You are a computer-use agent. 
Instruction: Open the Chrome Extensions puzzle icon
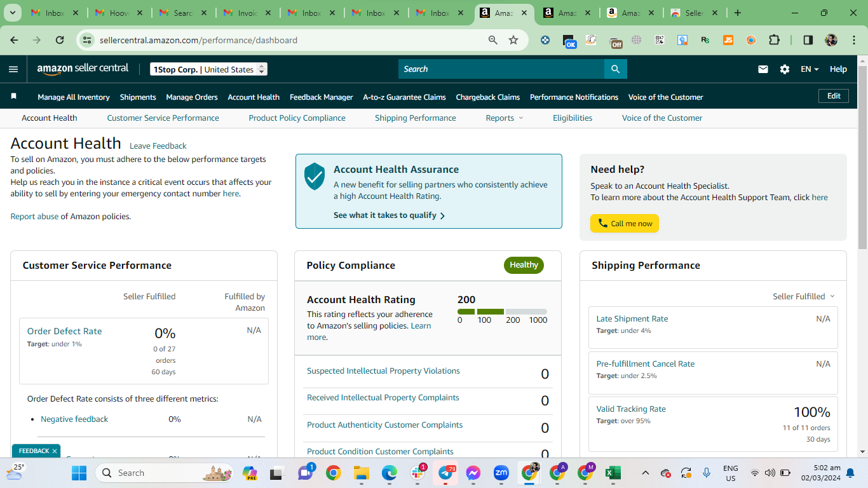774,40
